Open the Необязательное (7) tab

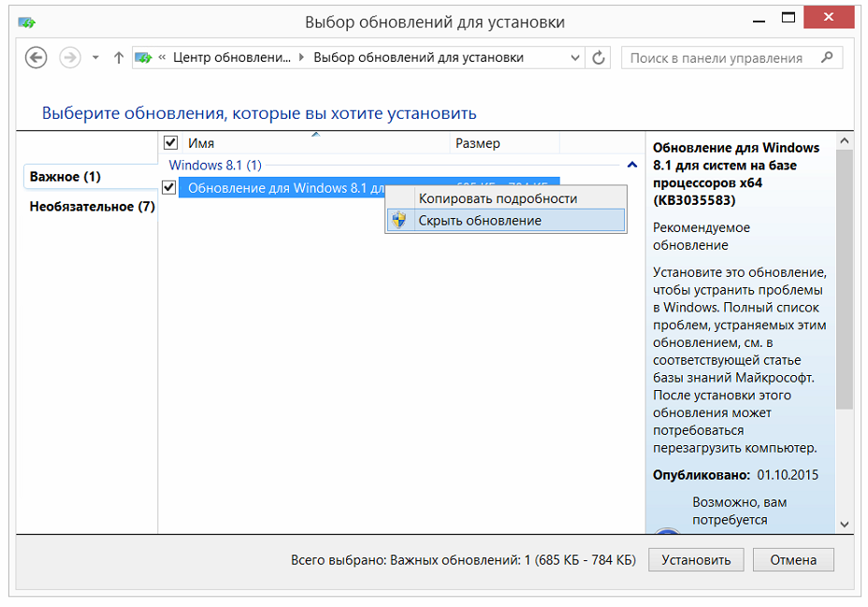92,207
